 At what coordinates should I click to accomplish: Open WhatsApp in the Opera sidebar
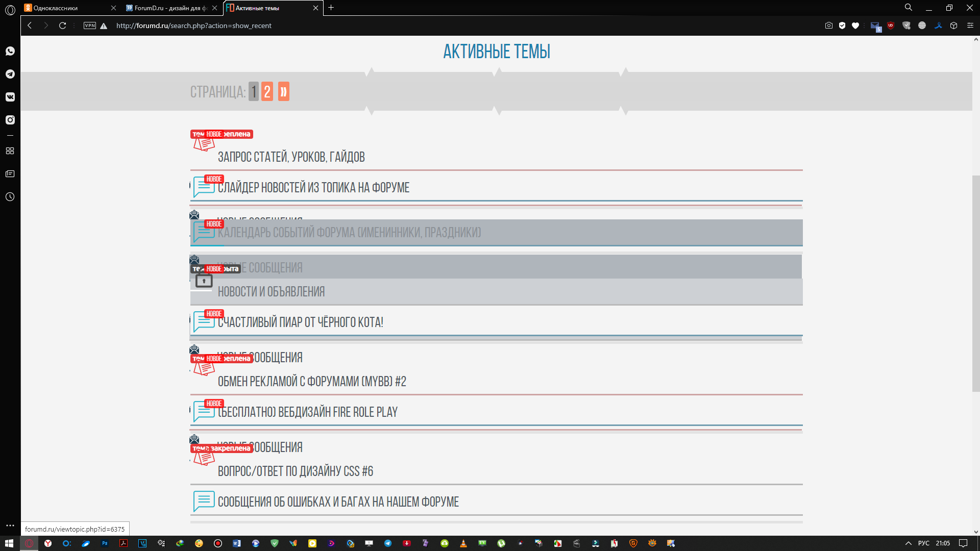10,51
